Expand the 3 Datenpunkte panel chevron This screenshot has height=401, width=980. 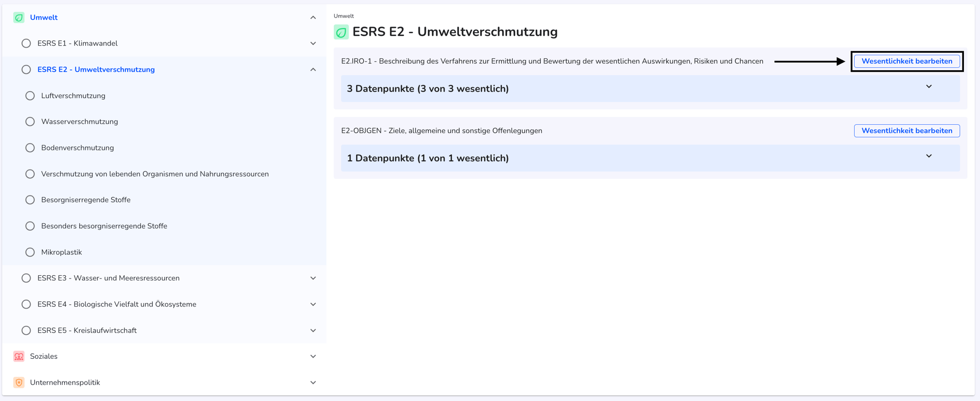click(929, 86)
